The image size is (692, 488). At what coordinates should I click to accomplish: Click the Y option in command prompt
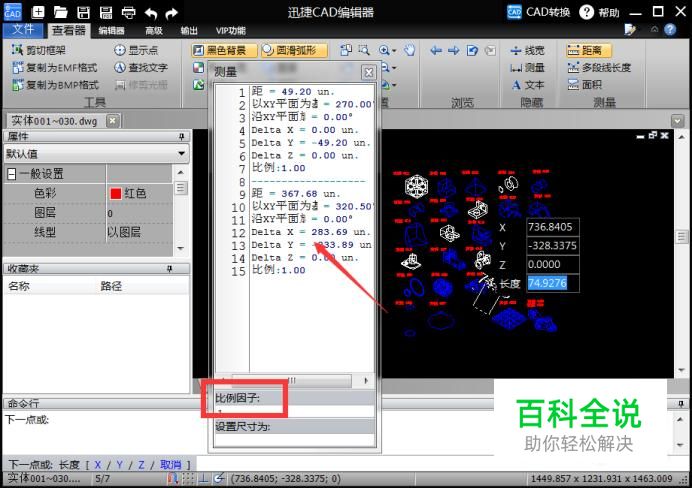pyautogui.click(x=119, y=465)
